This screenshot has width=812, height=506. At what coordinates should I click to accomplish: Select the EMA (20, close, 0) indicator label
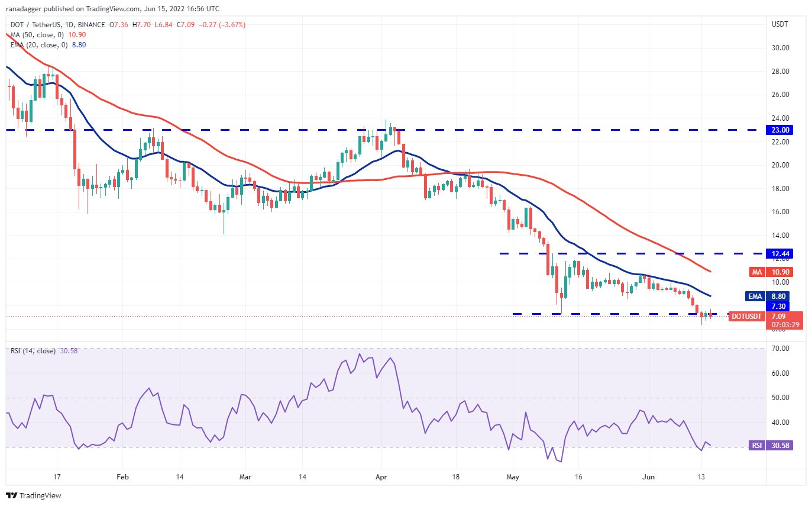tap(38, 44)
